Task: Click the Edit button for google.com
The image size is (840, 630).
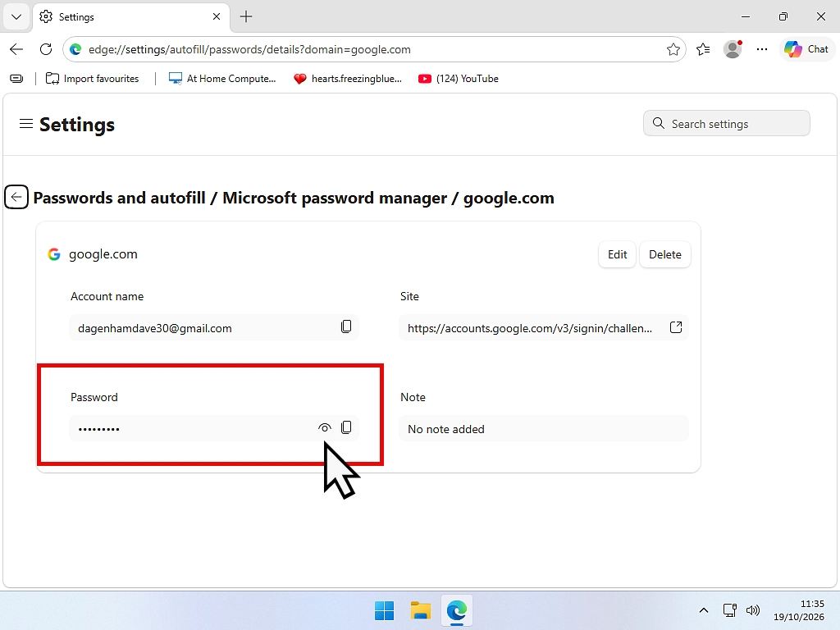Action: click(617, 254)
